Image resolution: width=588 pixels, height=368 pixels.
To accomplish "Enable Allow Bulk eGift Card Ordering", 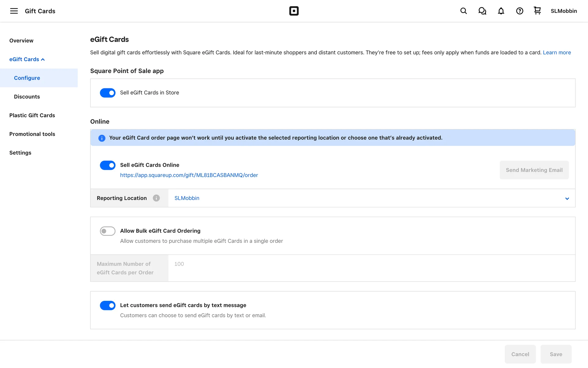I will 107,231.
